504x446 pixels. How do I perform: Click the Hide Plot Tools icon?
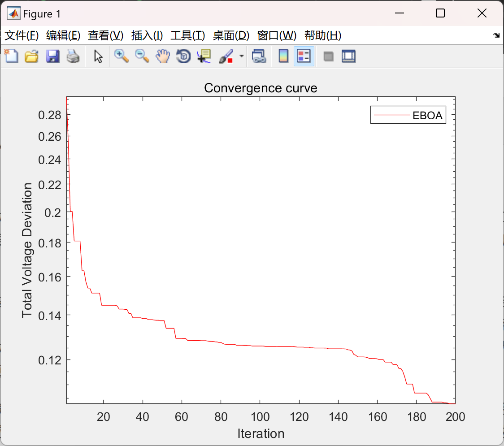tap(328, 56)
